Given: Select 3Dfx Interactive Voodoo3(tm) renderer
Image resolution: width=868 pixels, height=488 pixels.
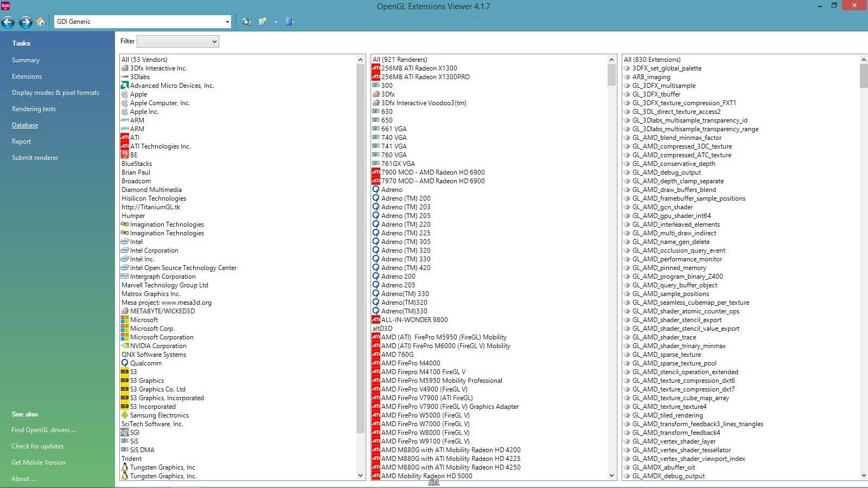Looking at the screenshot, I should (419, 103).
